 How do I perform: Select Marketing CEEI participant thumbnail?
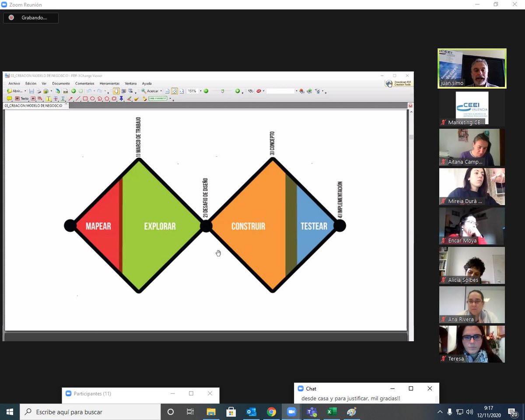(472, 108)
